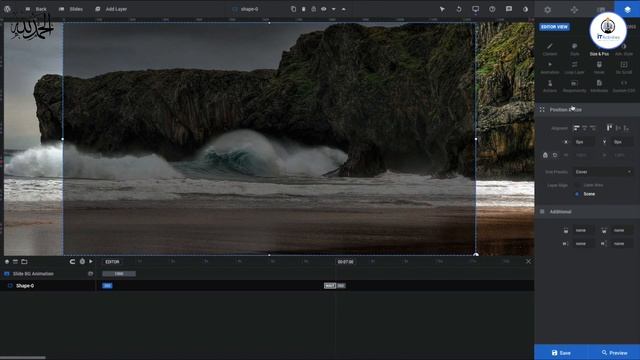The height and width of the screenshot is (360, 640).
Task: Click the WordPress logo icon
Action: [7, 9]
